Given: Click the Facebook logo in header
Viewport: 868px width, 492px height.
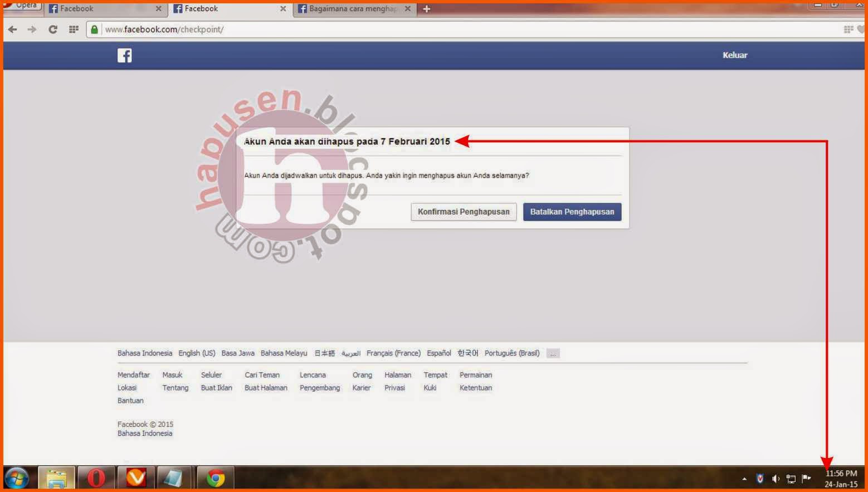Looking at the screenshot, I should (x=125, y=55).
